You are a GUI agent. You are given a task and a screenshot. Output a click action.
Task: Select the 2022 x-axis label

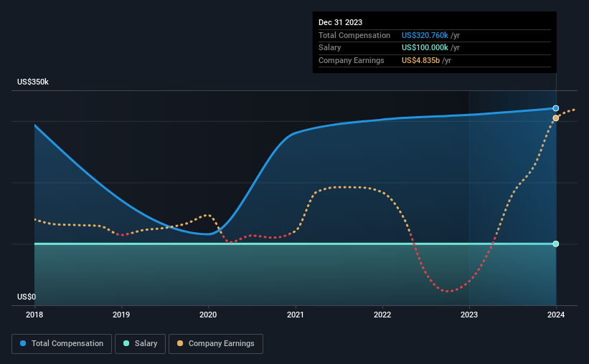[x=382, y=315]
